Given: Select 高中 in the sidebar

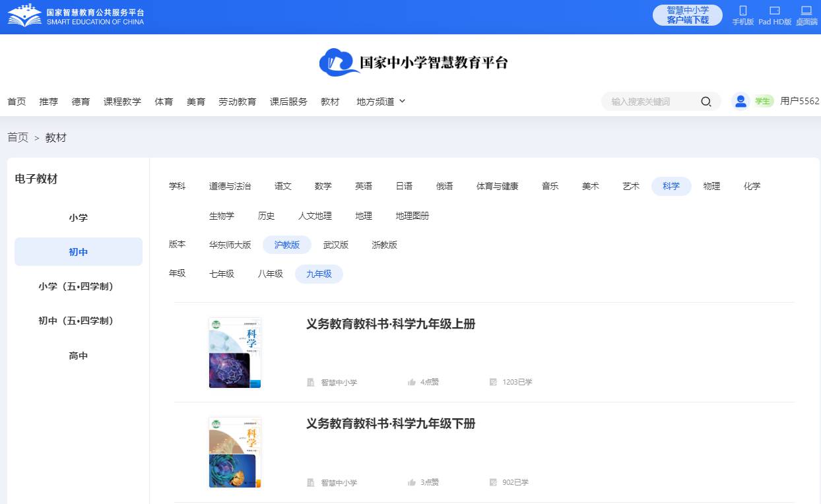Looking at the screenshot, I should [x=79, y=356].
